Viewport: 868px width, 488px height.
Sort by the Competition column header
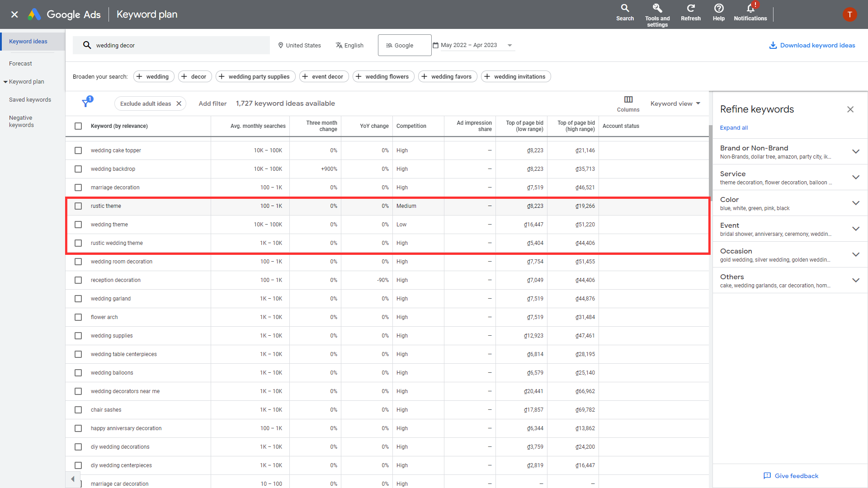pyautogui.click(x=411, y=126)
